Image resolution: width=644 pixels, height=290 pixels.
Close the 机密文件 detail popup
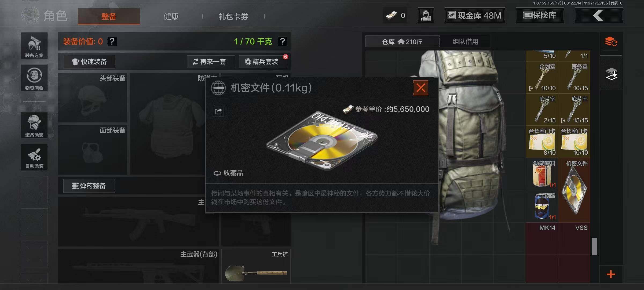421,88
